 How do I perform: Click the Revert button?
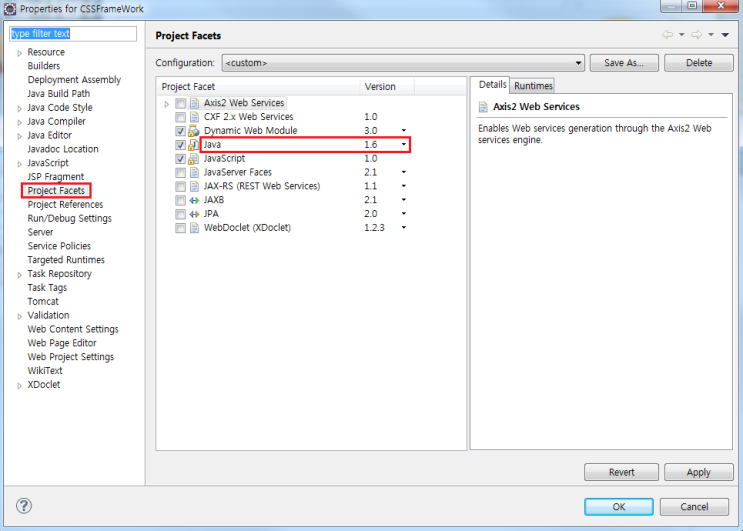[621, 472]
